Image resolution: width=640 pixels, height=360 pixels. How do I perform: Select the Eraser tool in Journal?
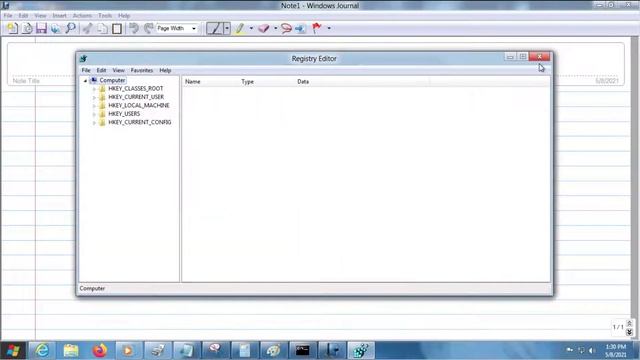tap(264, 28)
